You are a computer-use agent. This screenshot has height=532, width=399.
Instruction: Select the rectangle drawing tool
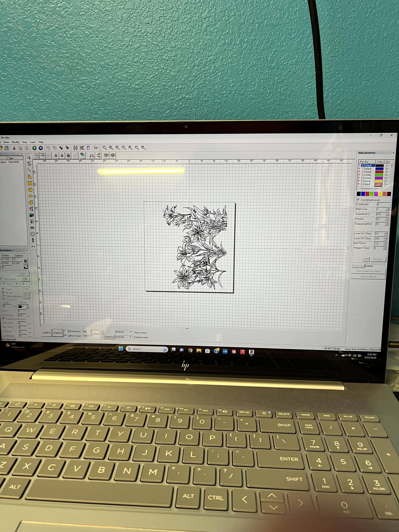[30, 183]
